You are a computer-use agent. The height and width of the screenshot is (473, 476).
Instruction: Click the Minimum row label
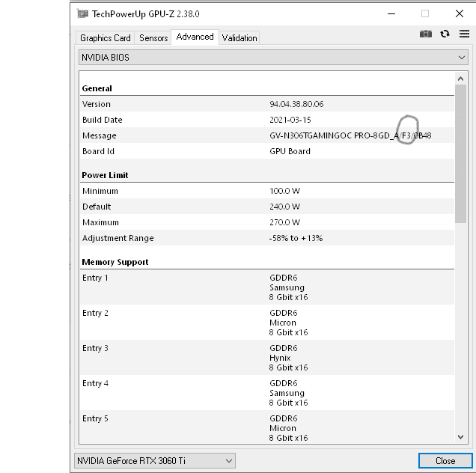point(100,191)
